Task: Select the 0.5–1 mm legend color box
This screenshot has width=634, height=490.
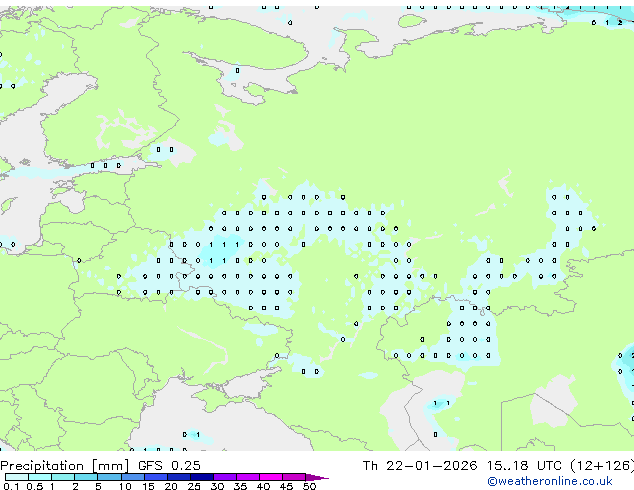Action: point(40,477)
